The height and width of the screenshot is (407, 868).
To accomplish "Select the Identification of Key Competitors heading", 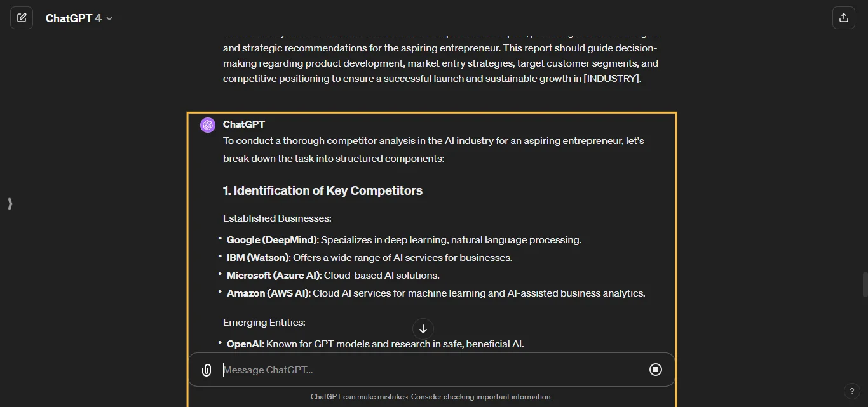I will (x=322, y=190).
